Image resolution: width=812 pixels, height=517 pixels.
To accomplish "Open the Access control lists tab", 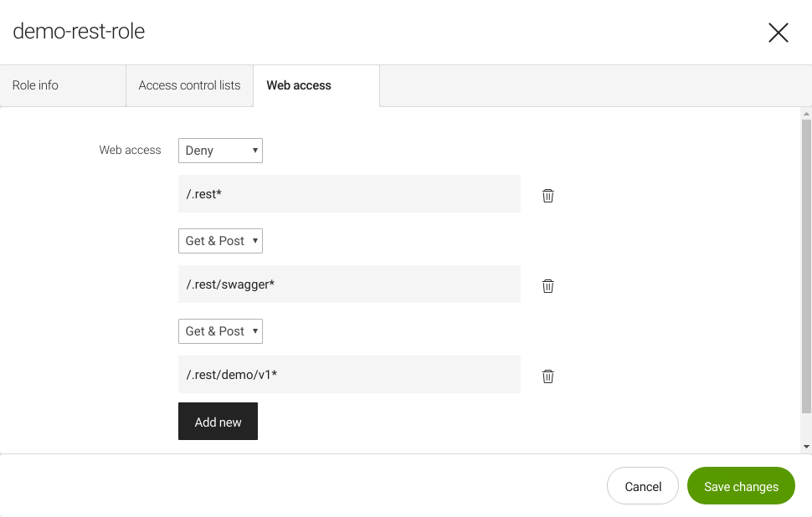I will [189, 84].
